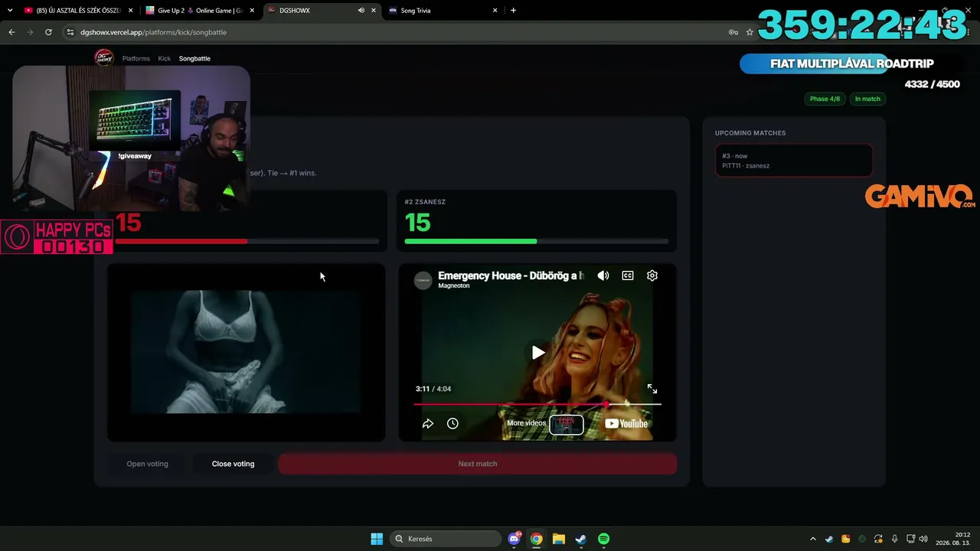
Task: Expand the hidden system tray icons
Action: click(812, 539)
